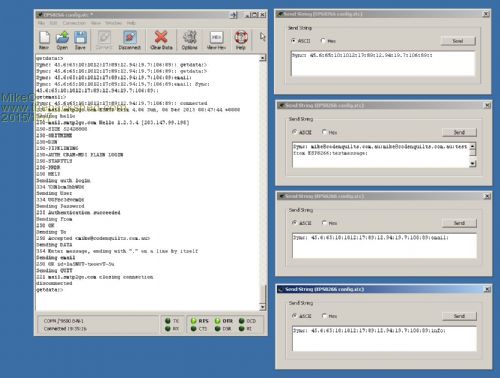The width and height of the screenshot is (500, 378).
Task: Close the Send String window containing the email string
Action: (487, 105)
